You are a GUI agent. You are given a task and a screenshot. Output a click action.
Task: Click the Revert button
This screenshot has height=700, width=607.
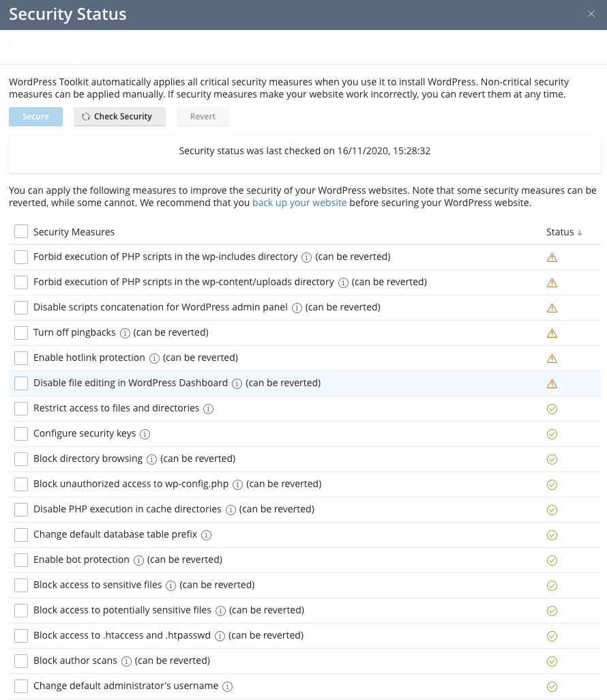tap(203, 116)
